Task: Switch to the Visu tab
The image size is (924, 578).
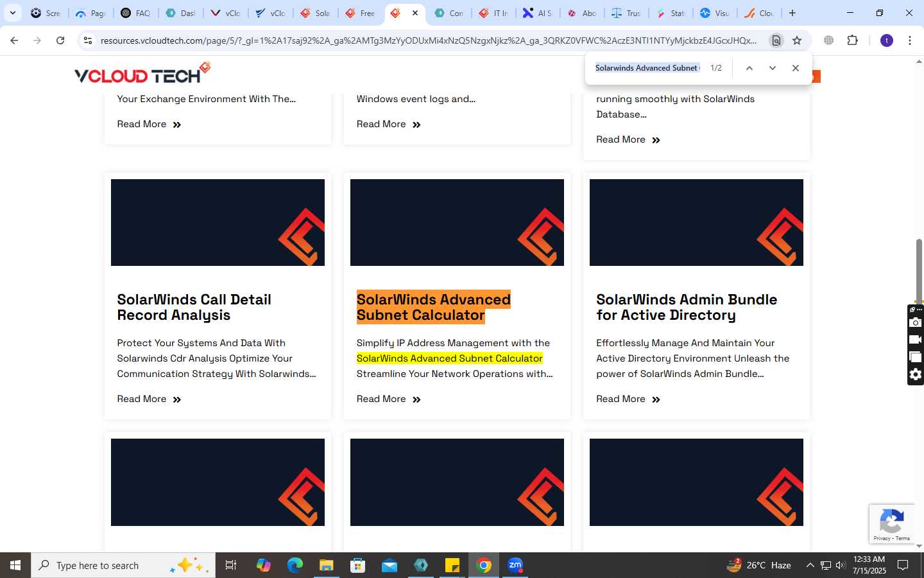Action: point(715,13)
